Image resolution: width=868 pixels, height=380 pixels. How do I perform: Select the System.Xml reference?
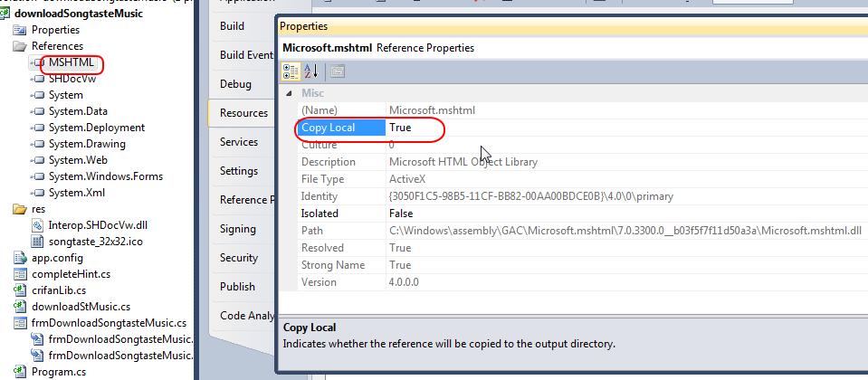click(76, 193)
